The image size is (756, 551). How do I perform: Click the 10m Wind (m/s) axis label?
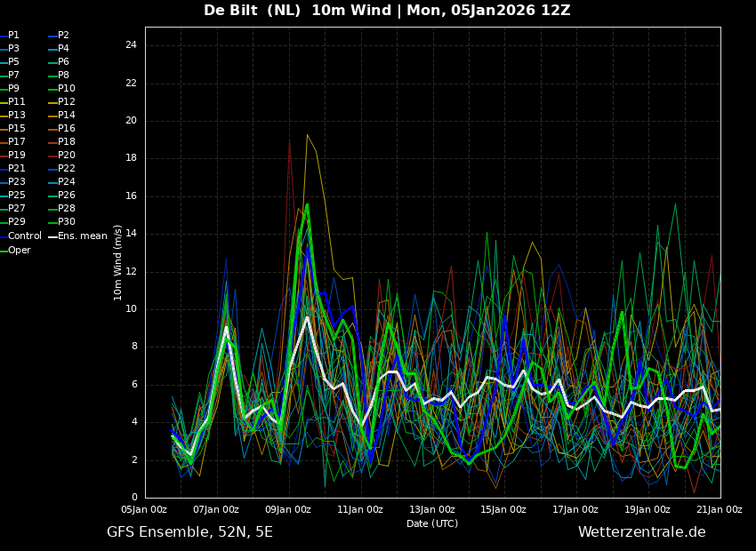coord(117,262)
